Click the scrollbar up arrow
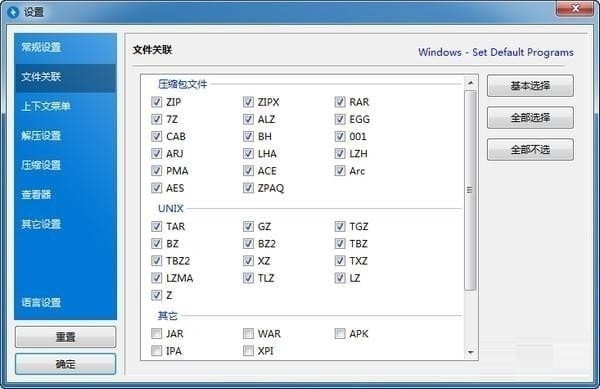 pyautogui.click(x=470, y=83)
